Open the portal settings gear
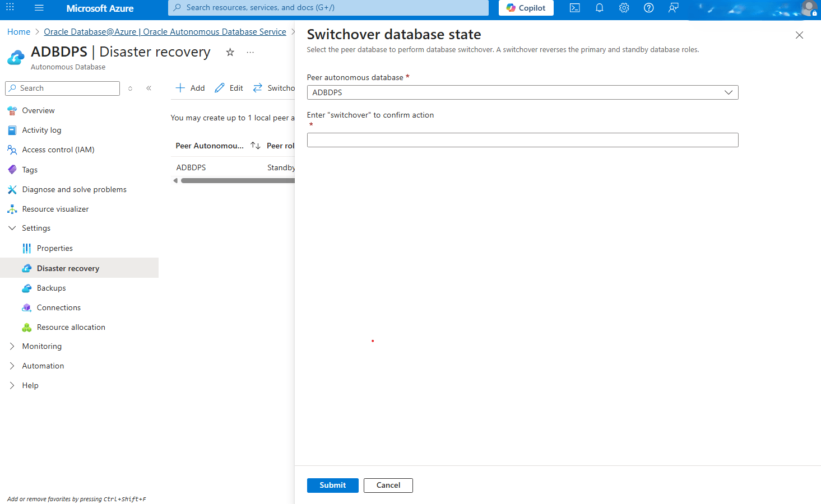This screenshot has width=821, height=504. 624,8
